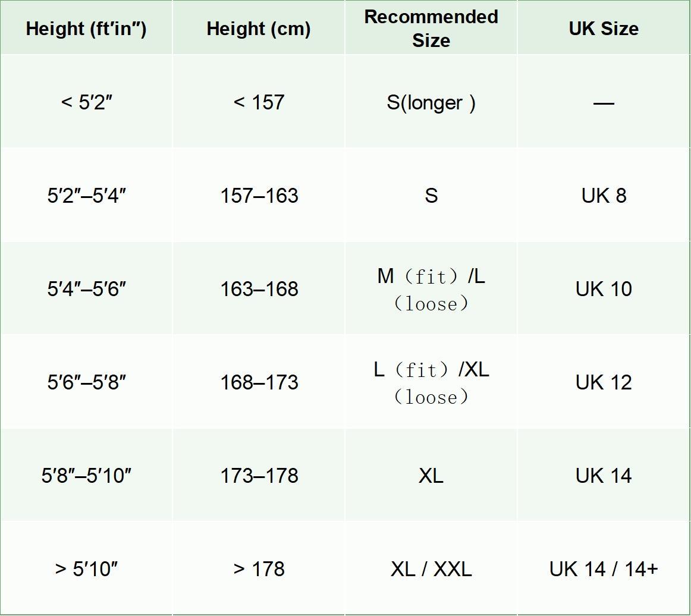
Task: Select the "< 157" centimeter cell
Action: click(x=259, y=102)
